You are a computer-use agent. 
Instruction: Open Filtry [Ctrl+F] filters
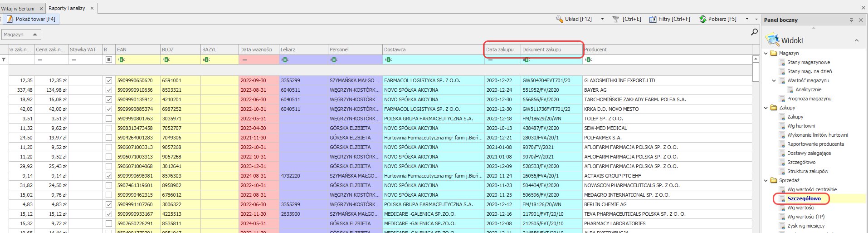point(669,19)
